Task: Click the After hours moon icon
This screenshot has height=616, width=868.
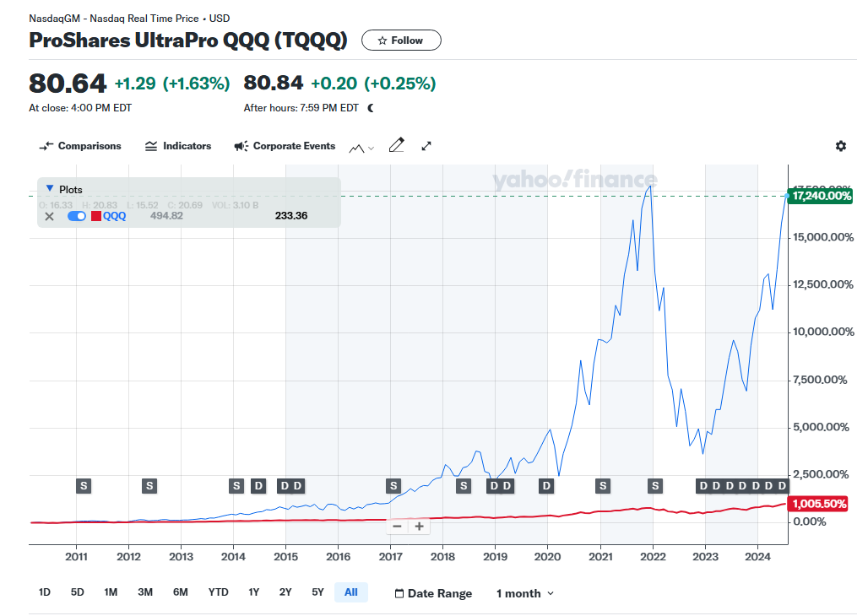Action: point(371,108)
